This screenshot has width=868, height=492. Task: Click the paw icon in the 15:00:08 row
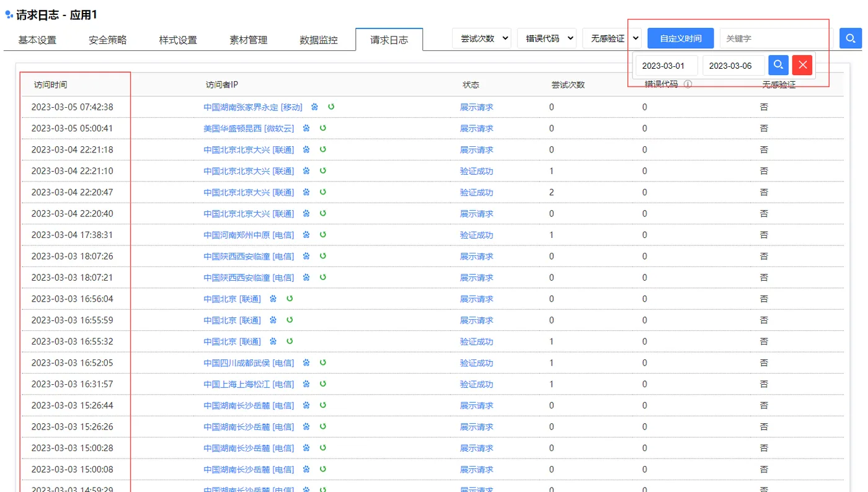306,469
